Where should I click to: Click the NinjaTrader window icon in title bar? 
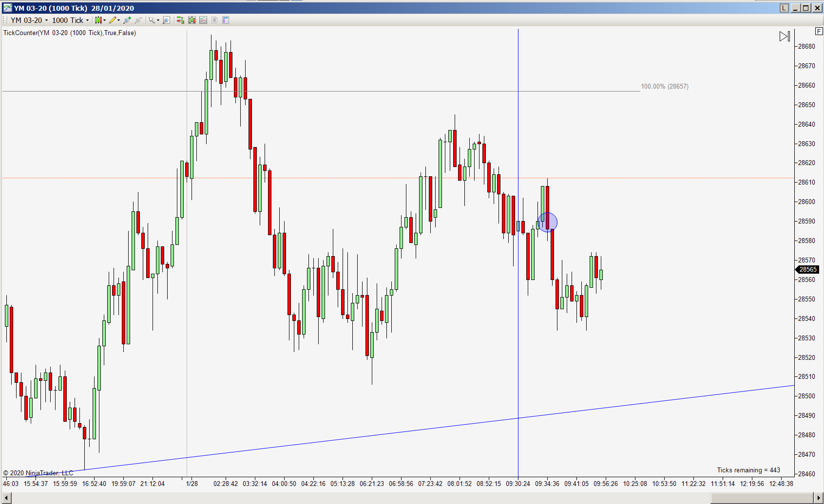coord(7,8)
